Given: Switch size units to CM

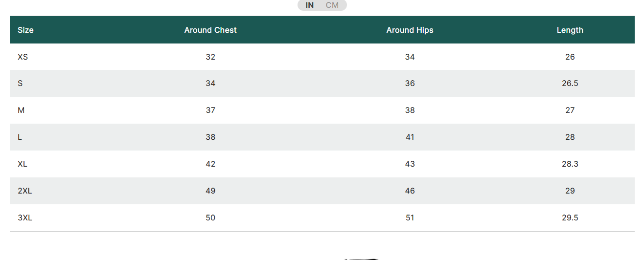Looking at the screenshot, I should tap(332, 5).
